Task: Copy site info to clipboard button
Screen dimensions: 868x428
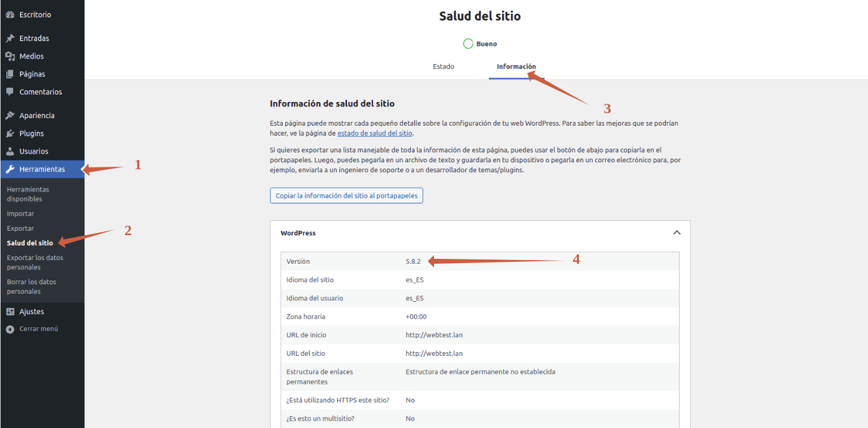Action: click(x=346, y=195)
